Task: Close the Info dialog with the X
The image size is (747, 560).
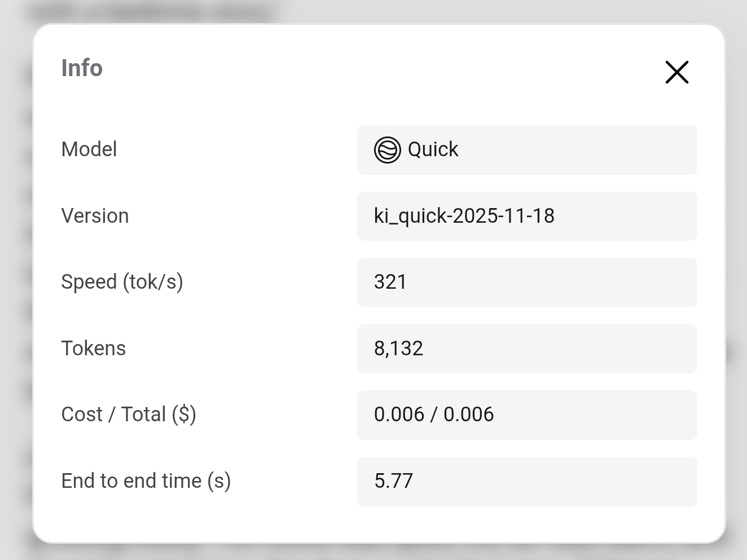Action: [x=676, y=72]
